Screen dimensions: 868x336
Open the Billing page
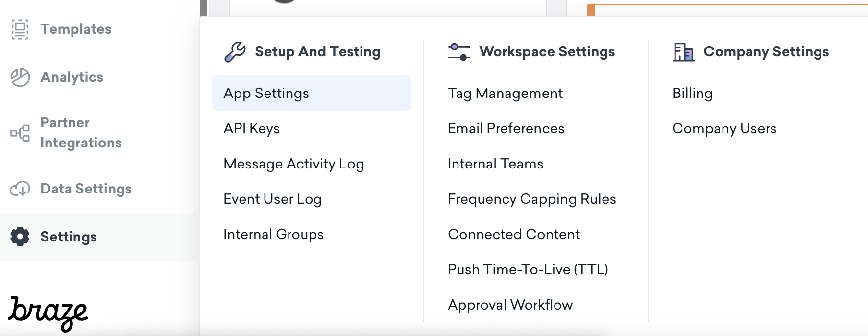[692, 93]
